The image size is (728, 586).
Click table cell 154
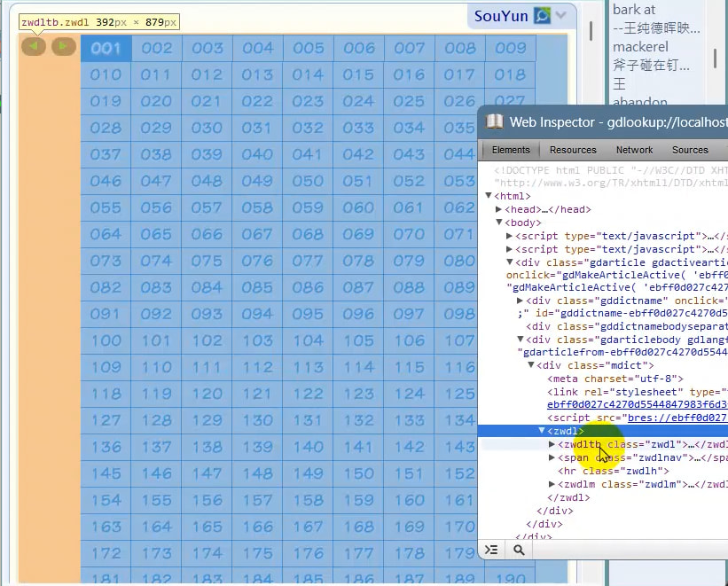(x=106, y=500)
